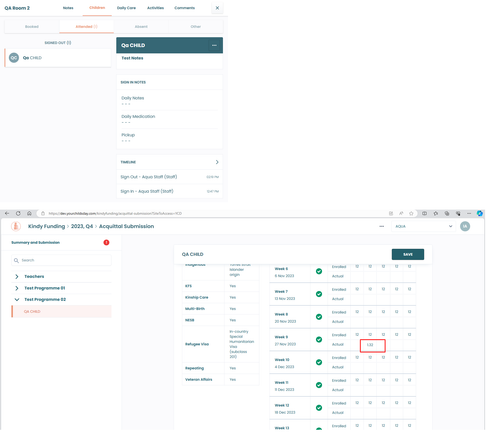Open the browser collections icon
Image resolution: width=500 pixels, height=444 pixels.
click(447, 213)
